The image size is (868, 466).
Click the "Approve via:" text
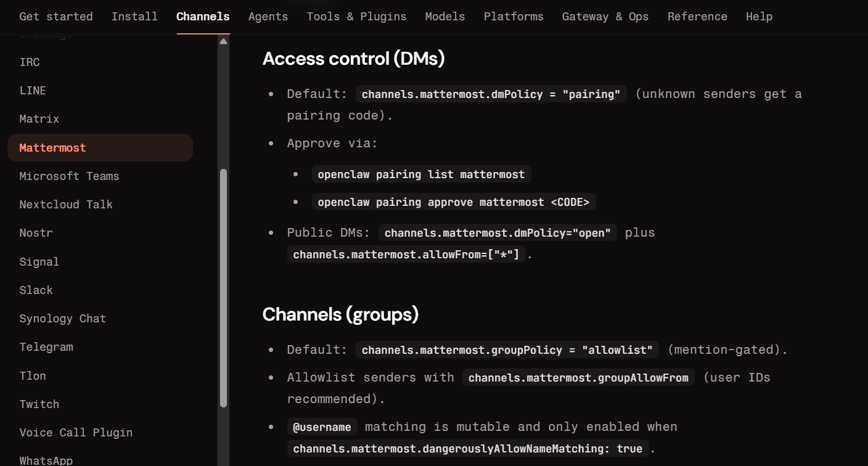[x=332, y=143]
